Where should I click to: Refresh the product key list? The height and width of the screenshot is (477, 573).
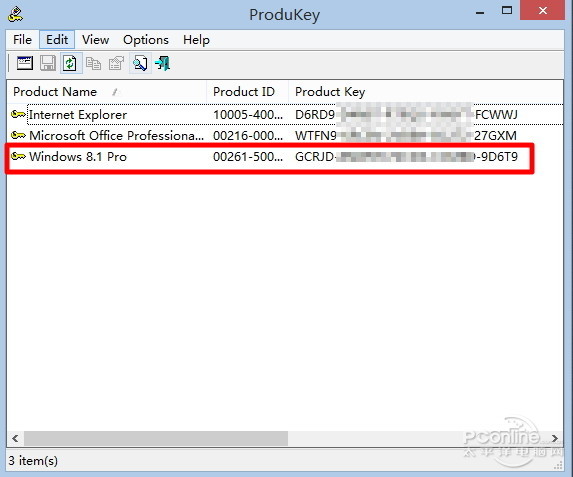[70, 63]
